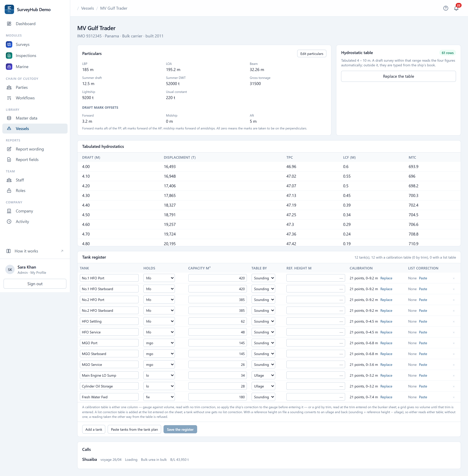Open Table By dropdown for Cylinder Oil Storage
468x476 pixels.
click(x=263, y=386)
